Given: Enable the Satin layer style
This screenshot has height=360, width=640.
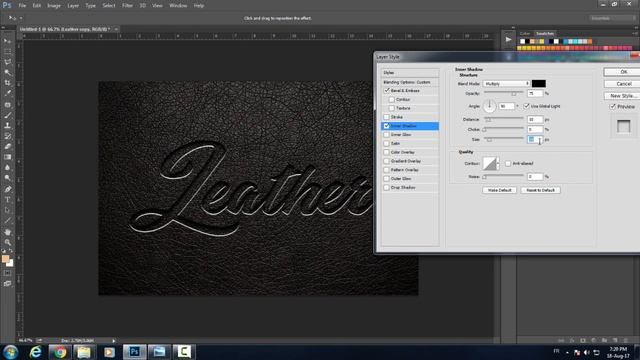Looking at the screenshot, I should pos(387,143).
